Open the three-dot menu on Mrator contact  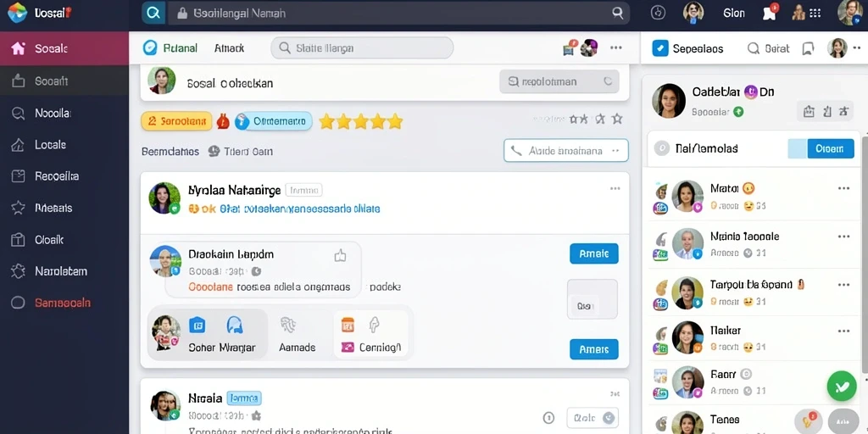click(x=843, y=189)
